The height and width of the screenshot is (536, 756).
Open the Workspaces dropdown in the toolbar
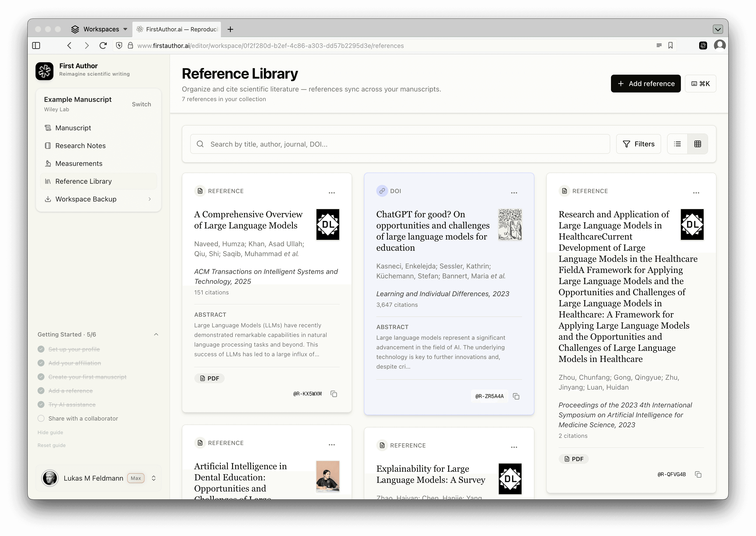98,29
